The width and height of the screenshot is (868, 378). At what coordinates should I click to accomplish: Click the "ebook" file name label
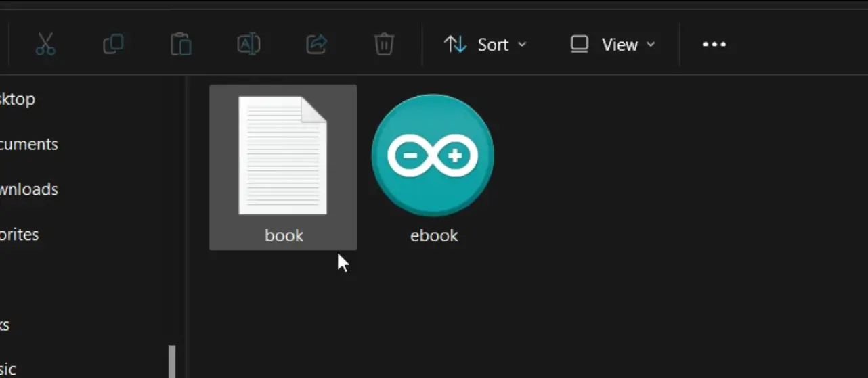434,235
